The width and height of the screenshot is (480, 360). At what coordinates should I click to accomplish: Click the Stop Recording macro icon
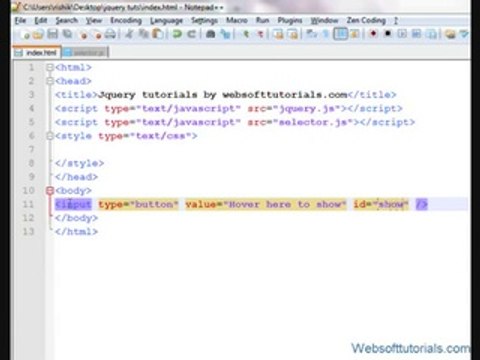(x=388, y=34)
